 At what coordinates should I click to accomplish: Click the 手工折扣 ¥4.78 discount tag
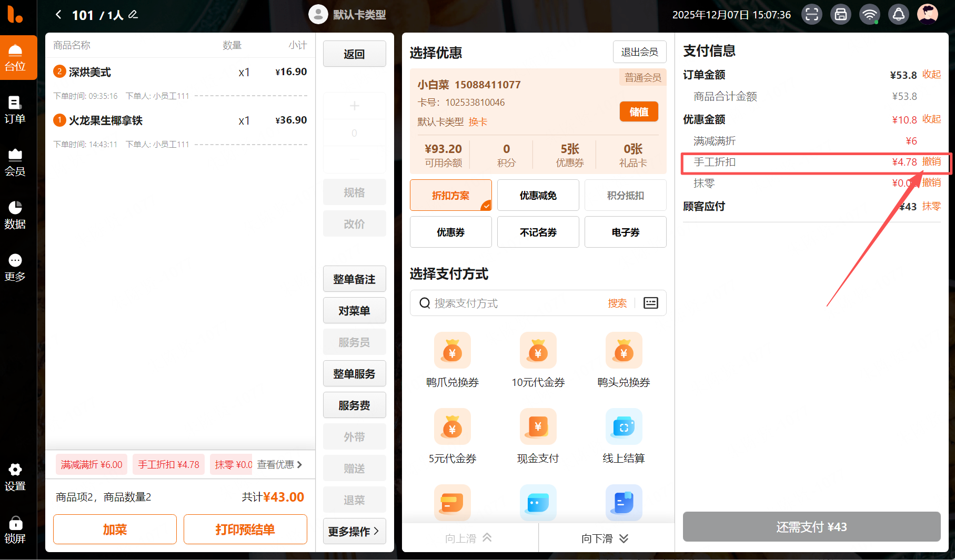(x=168, y=464)
